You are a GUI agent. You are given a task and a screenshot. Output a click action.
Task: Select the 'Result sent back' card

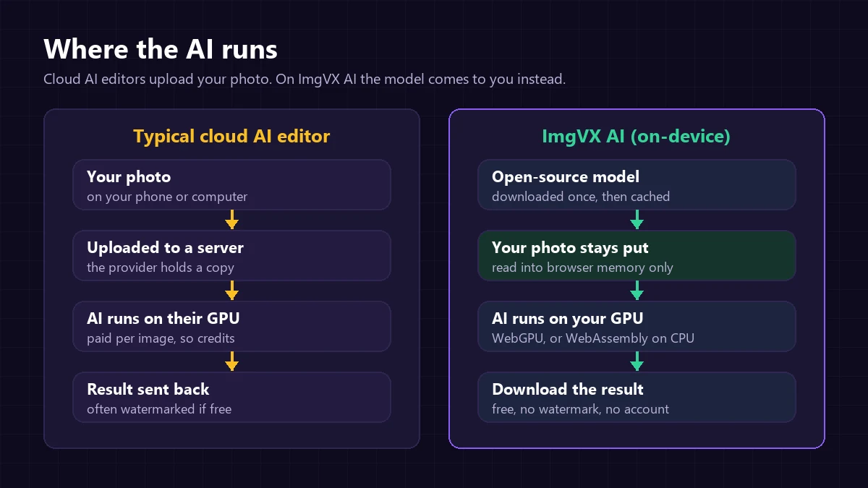point(231,397)
